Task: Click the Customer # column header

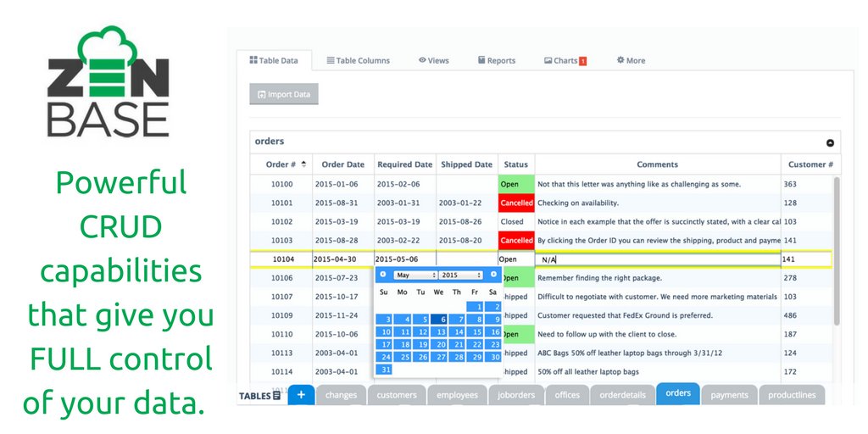Action: (810, 164)
